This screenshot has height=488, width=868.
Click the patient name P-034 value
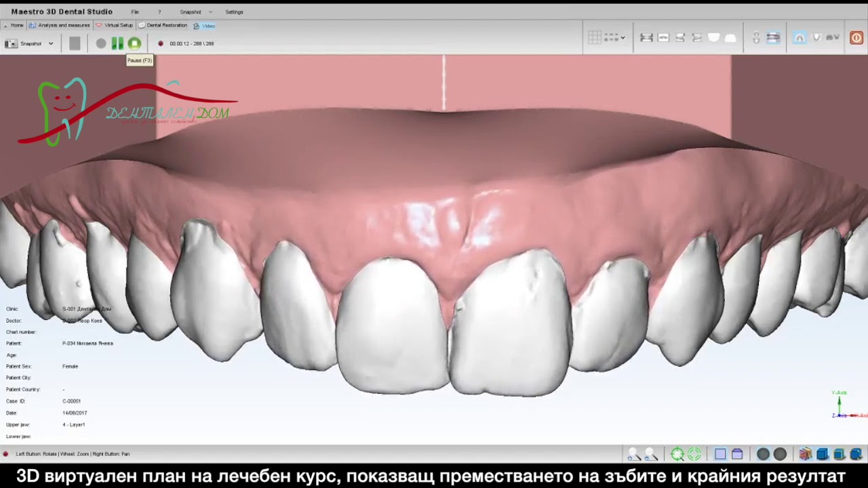(87, 344)
